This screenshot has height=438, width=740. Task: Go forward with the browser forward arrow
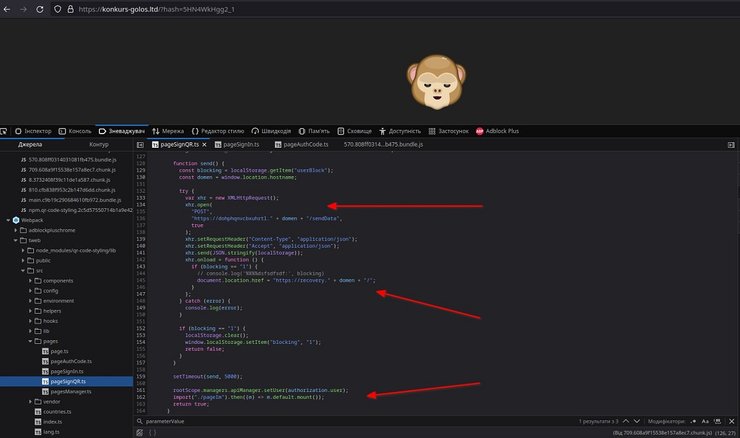tap(23, 9)
